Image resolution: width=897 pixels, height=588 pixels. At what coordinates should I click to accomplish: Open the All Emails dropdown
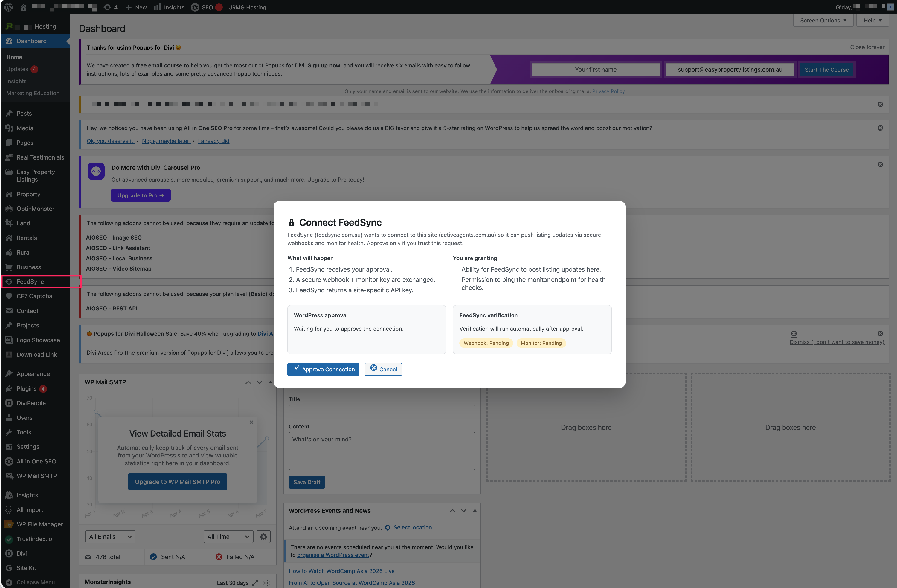110,536
